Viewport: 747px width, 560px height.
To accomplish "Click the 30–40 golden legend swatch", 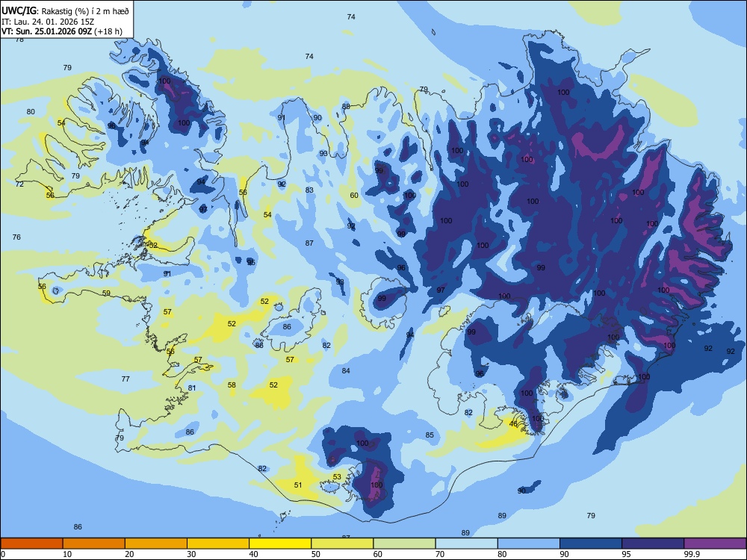I will (218, 544).
